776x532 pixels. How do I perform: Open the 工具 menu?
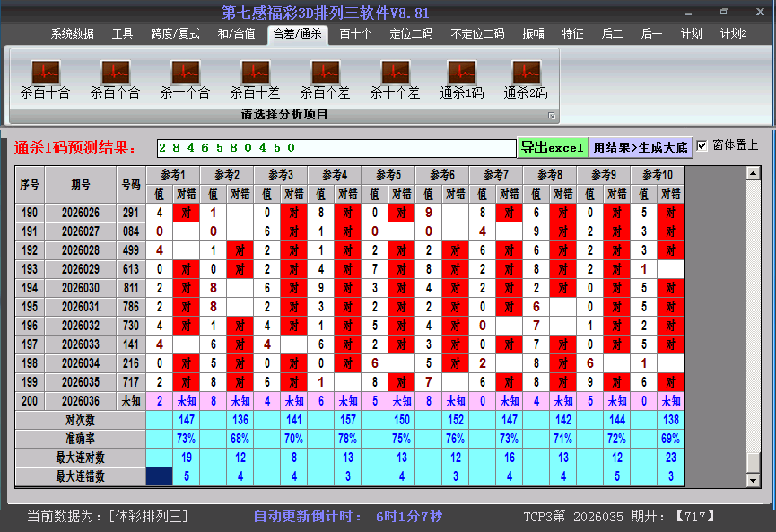tap(122, 34)
